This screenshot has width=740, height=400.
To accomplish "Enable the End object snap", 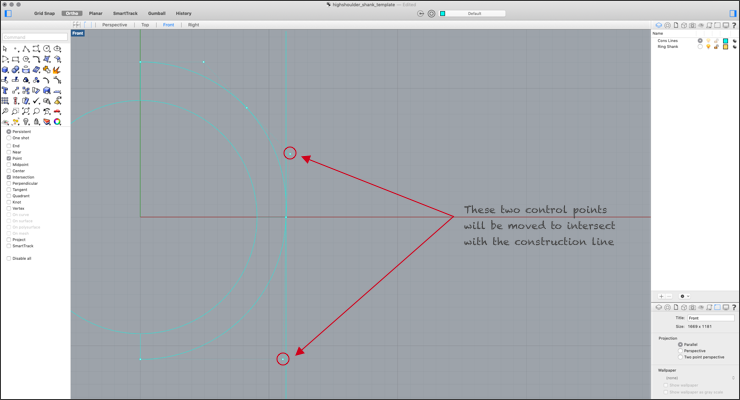I will (x=9, y=146).
